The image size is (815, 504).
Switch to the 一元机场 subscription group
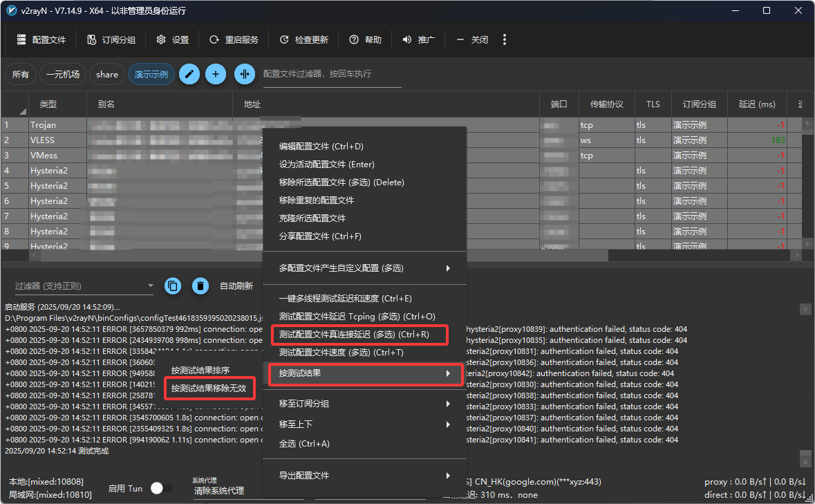63,74
